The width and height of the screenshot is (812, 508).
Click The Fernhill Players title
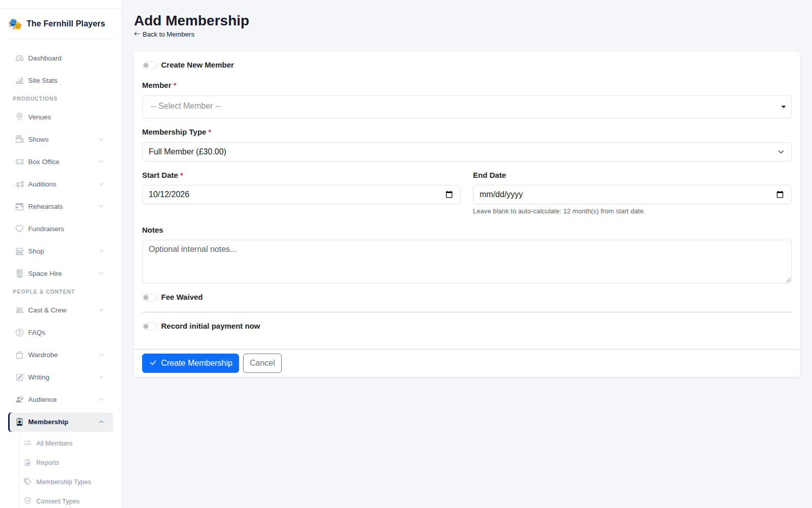66,23
